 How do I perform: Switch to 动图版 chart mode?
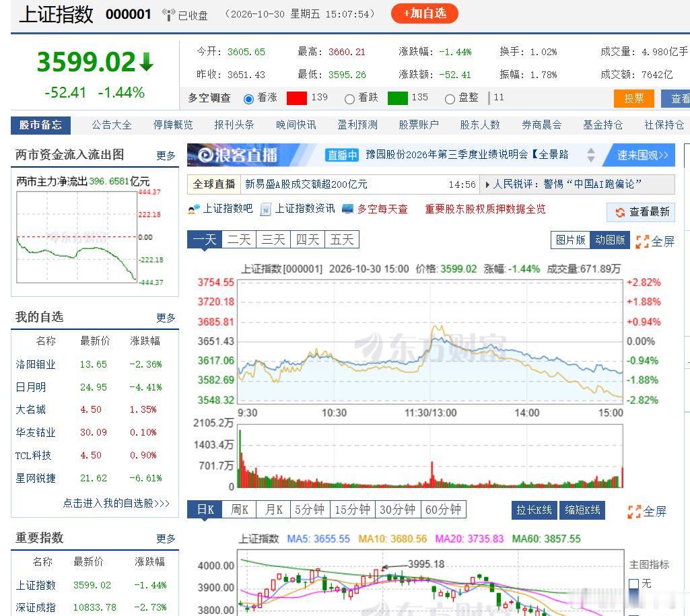(x=610, y=240)
